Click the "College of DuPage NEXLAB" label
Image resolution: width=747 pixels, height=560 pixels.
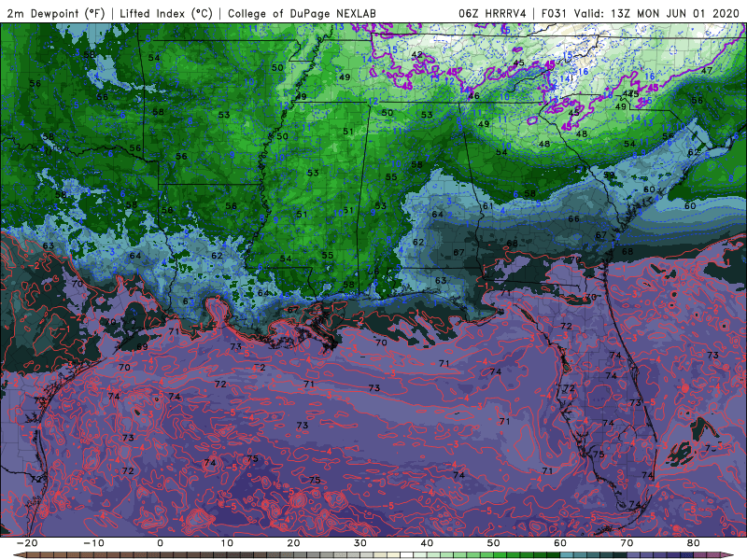(x=302, y=13)
